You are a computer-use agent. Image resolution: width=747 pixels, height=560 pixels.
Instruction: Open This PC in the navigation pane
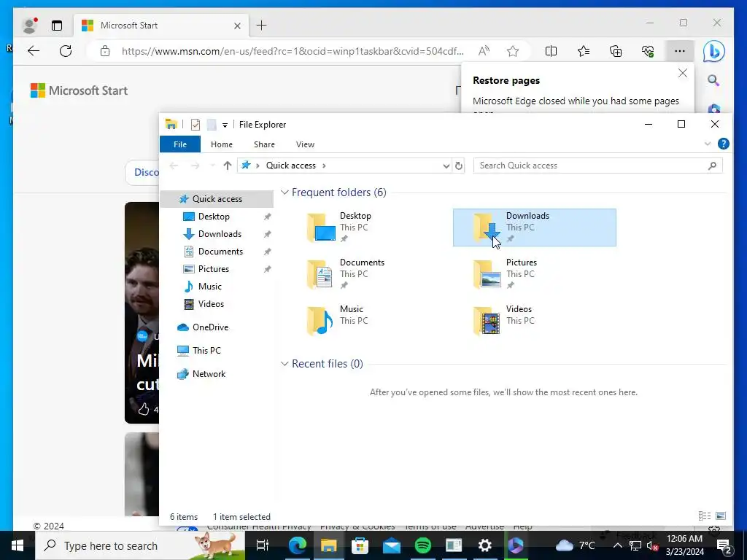[206, 351]
